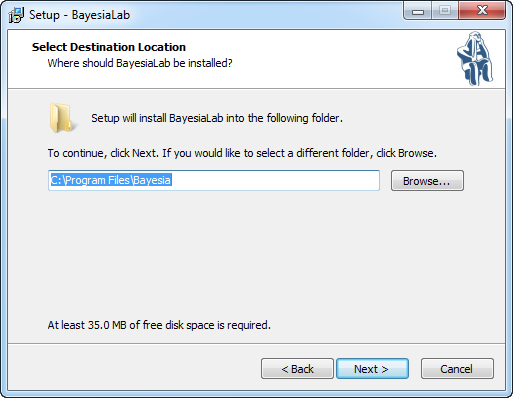This screenshot has height=398, width=513.
Task: Click the 'To continue, click Next' instruction text
Action: click(242, 153)
